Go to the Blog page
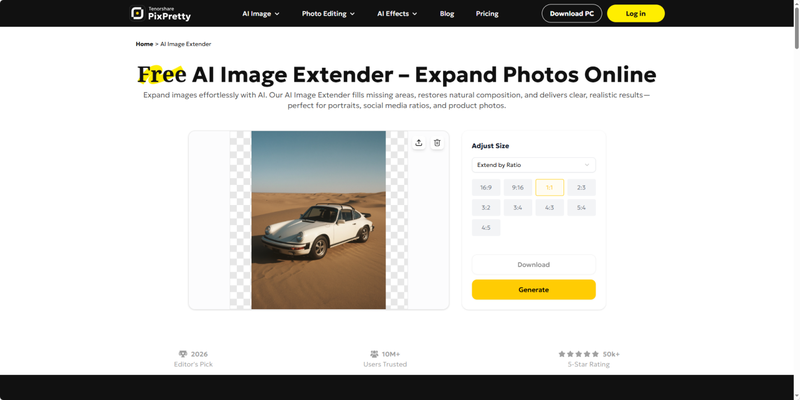This screenshot has width=800, height=400. [x=447, y=14]
